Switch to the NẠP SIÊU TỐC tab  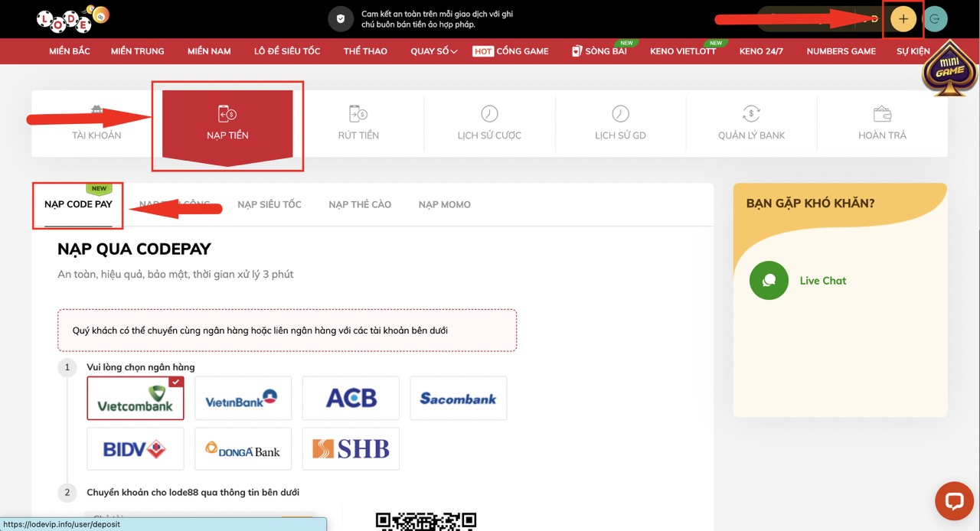point(269,204)
